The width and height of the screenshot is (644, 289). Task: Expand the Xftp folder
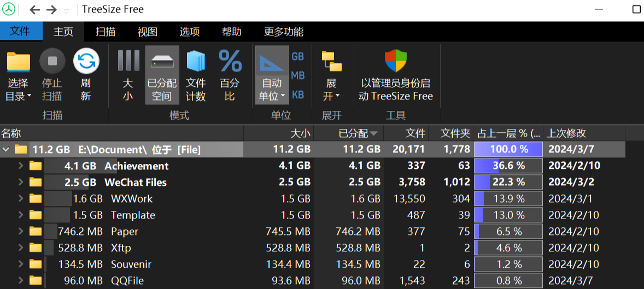click(21, 248)
